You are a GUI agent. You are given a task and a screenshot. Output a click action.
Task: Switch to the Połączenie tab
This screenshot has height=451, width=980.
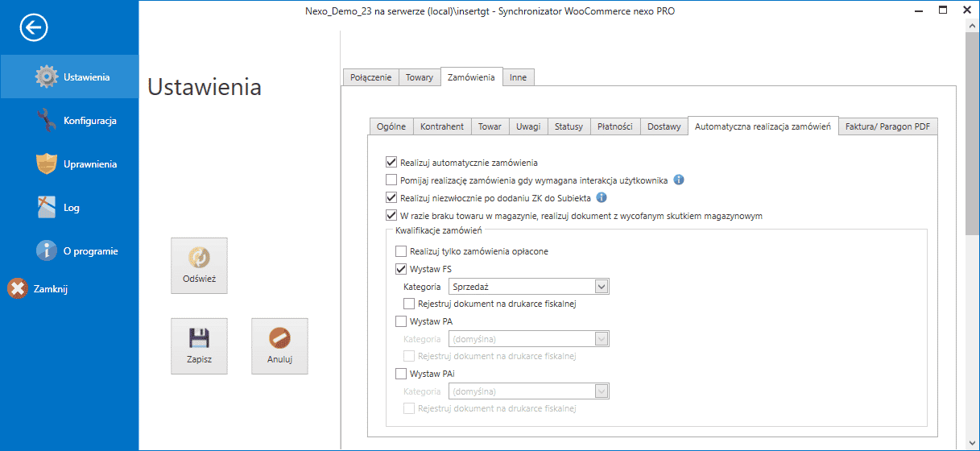coord(371,77)
